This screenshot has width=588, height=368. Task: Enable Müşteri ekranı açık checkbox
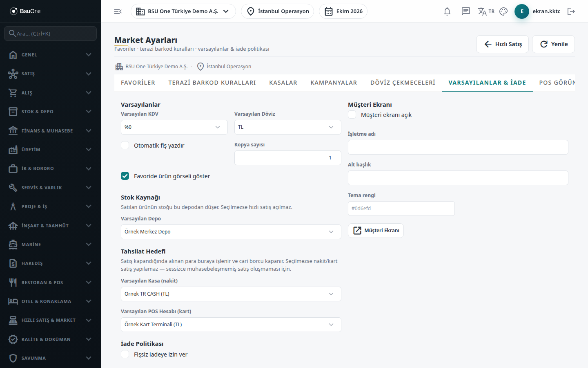352,114
